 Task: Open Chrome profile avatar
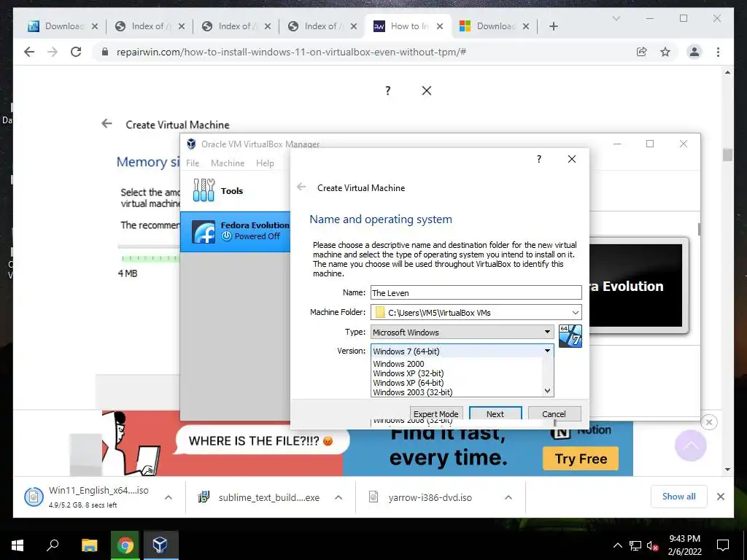coord(694,52)
